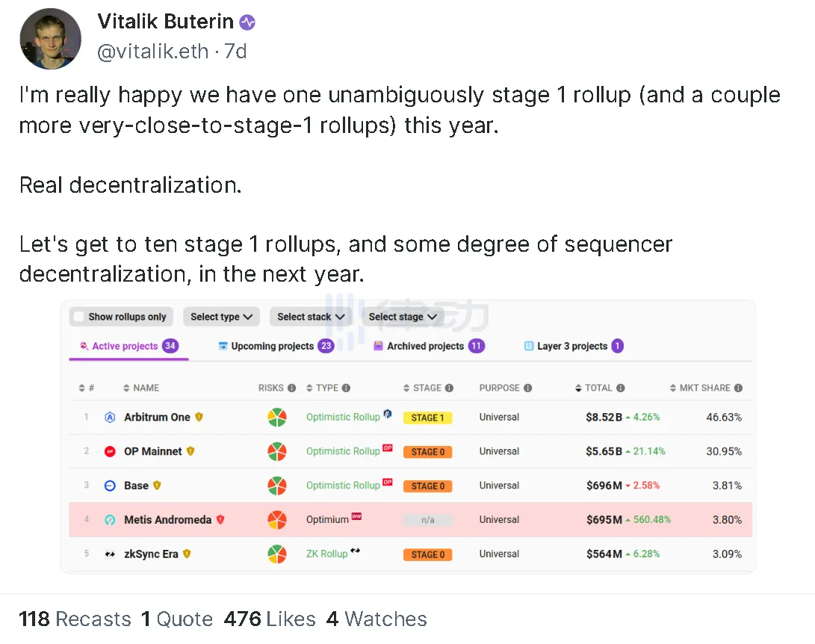815x644 pixels.
Task: Open the Select type dropdown
Action: tap(221, 317)
